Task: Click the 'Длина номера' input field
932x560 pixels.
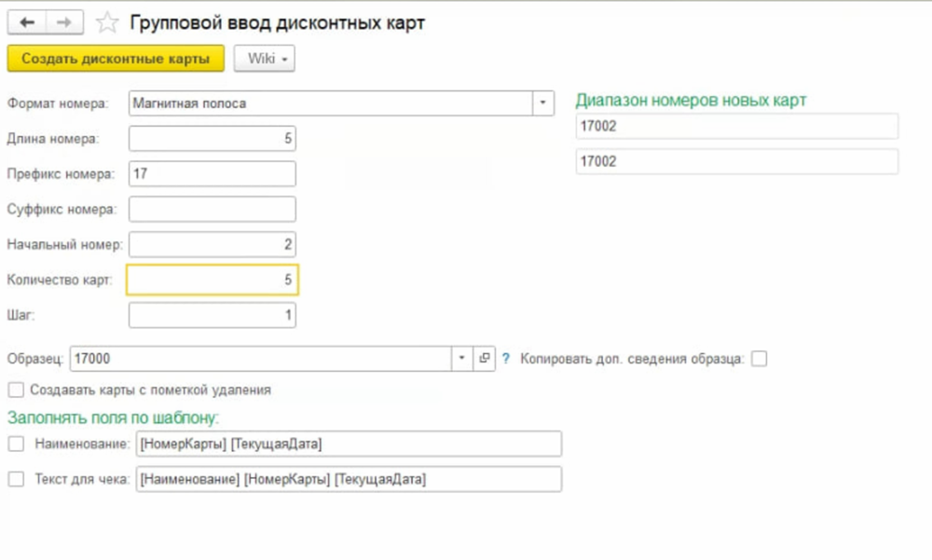Action: click(212, 139)
